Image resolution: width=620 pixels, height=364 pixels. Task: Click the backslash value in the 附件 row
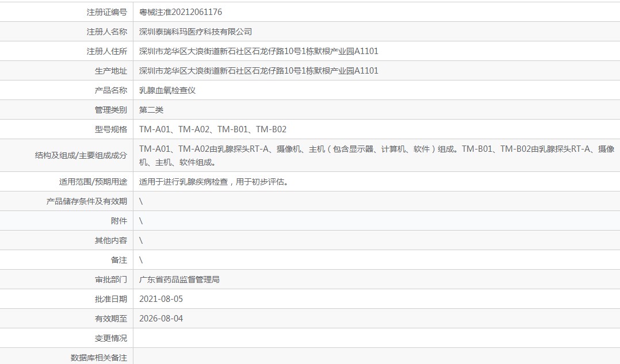(141, 221)
